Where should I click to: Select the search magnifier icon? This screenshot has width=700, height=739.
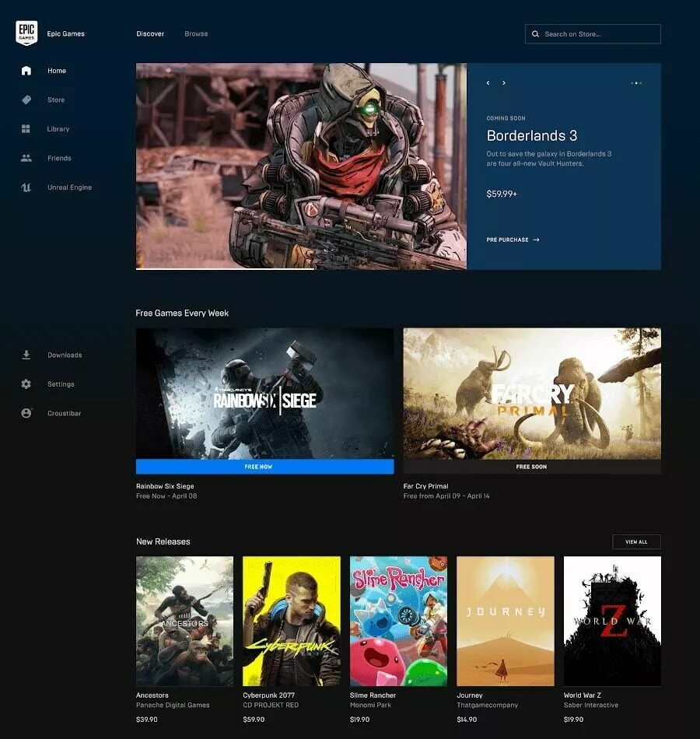click(535, 33)
